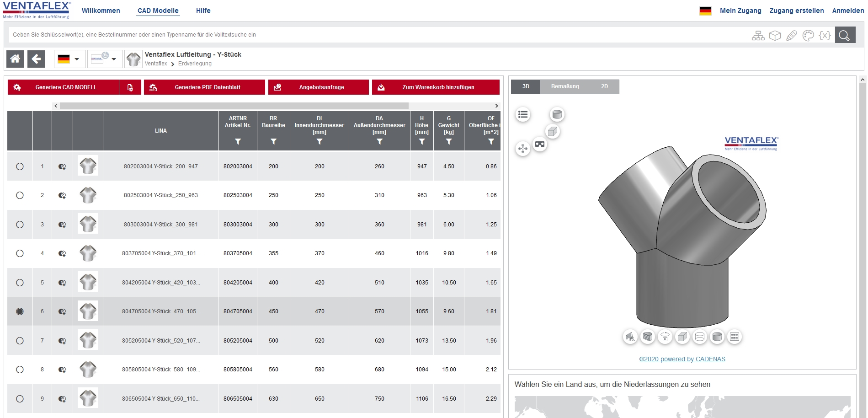Open the table data icon in viewer toolbar

(x=735, y=337)
